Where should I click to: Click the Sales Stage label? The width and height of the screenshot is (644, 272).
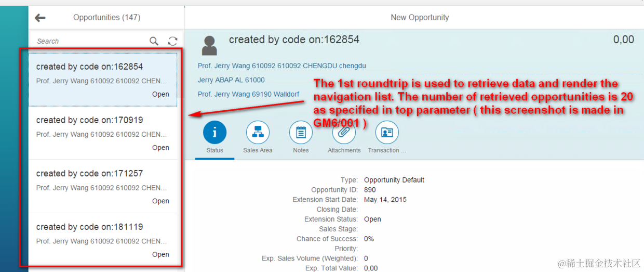pos(338,229)
